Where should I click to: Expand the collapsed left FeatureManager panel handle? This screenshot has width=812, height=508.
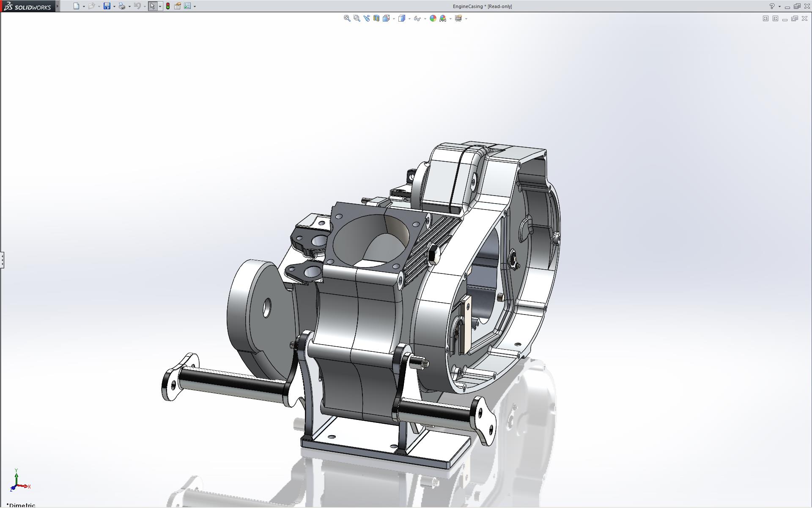coord(2,260)
